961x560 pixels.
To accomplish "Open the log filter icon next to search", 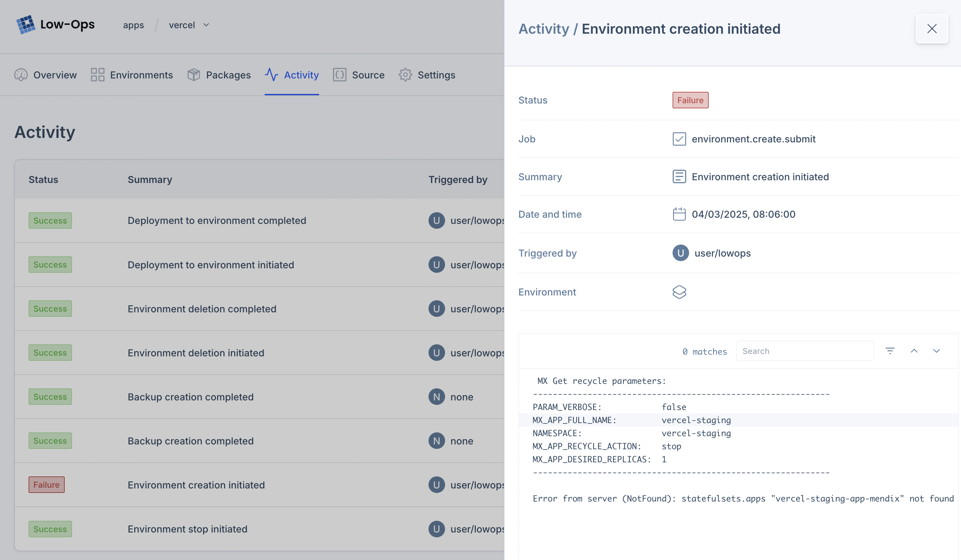I will tap(890, 350).
